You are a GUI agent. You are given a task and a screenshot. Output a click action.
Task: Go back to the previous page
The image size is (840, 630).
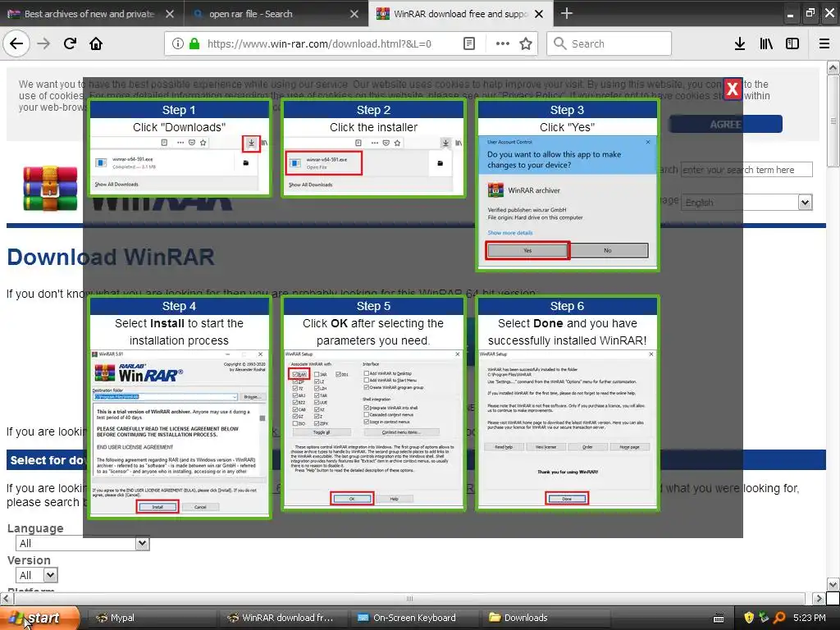[16, 43]
